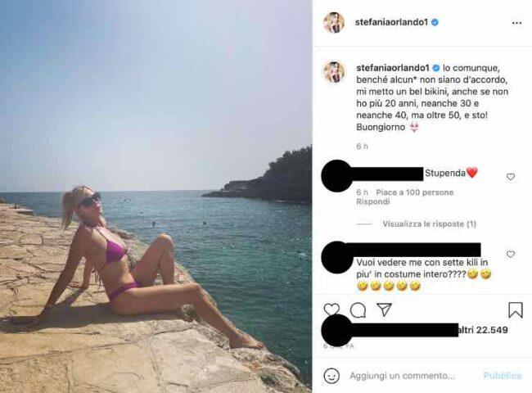View the "altri 22.549" likes count
The height and width of the screenshot is (393, 532).
pyautogui.click(x=483, y=330)
